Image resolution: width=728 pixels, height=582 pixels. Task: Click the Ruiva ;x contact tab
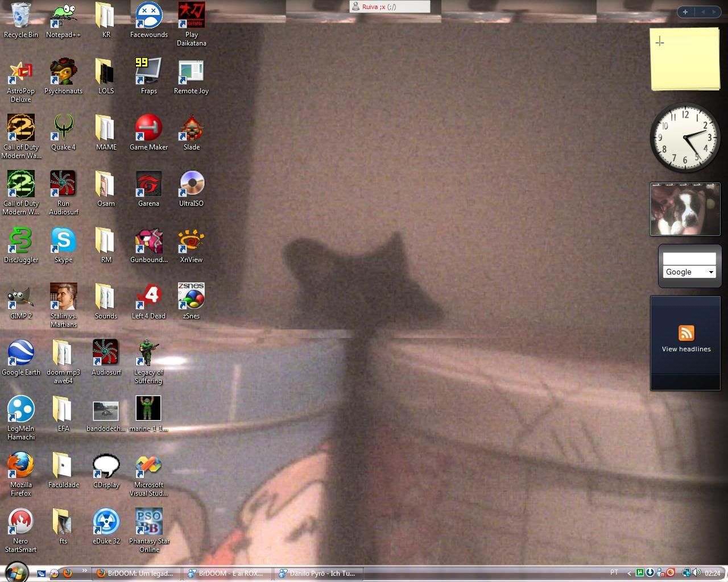390,7
